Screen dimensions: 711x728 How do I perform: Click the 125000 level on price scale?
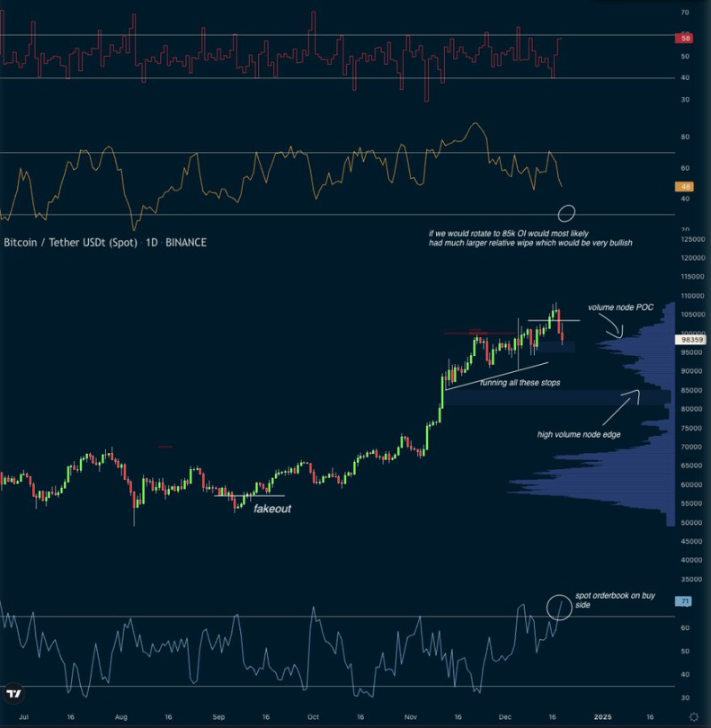691,238
